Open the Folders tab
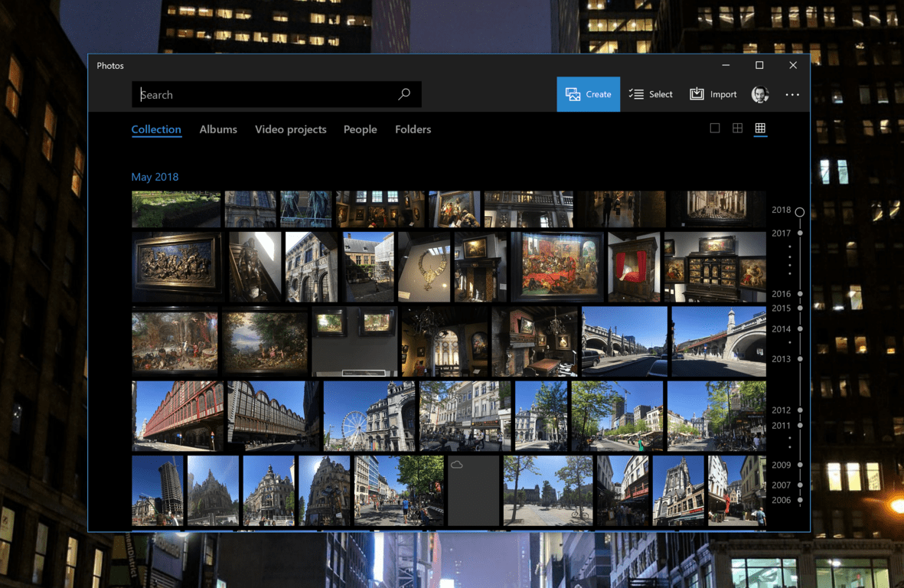This screenshot has height=588, width=904. coord(413,129)
